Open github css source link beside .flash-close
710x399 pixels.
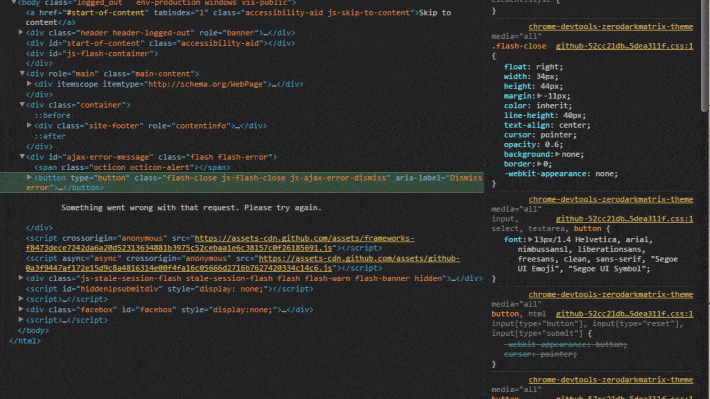pos(624,46)
